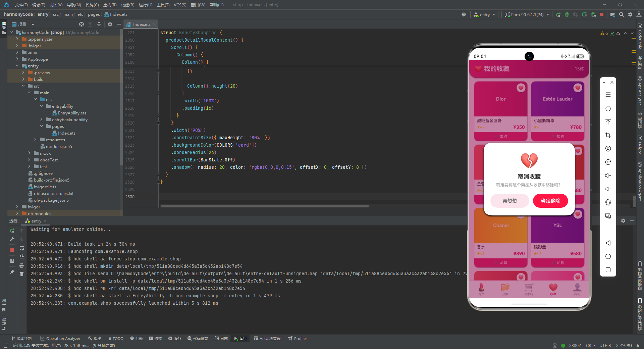
Task: Open Search Everywhere magnifier icon
Action: (x=622, y=15)
